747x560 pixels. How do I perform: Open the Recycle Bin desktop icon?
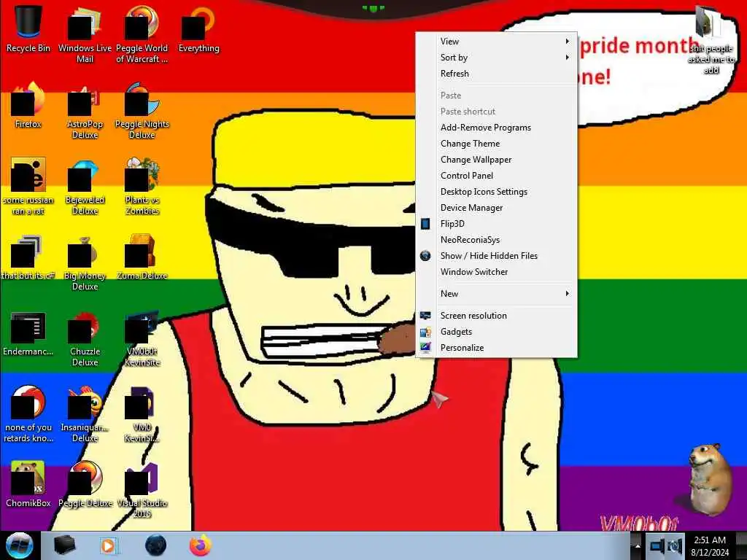28,28
